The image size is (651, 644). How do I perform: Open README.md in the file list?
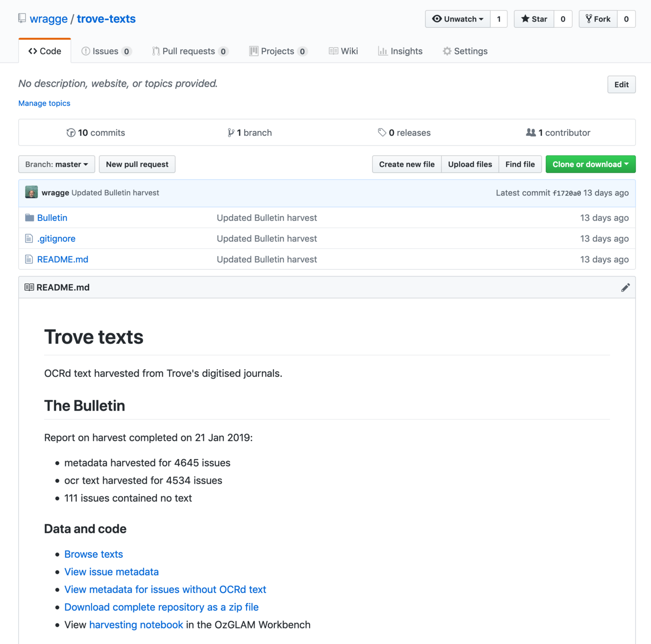tap(63, 260)
